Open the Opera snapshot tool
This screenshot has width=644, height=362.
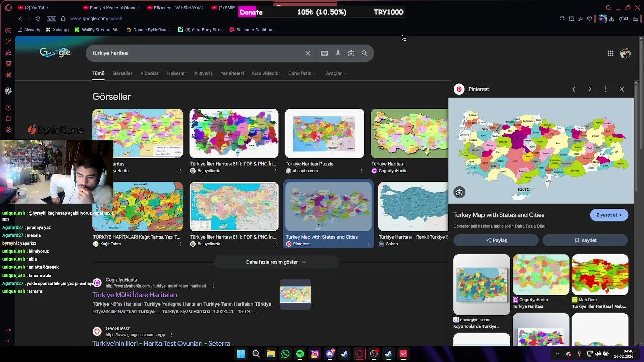[571, 19]
